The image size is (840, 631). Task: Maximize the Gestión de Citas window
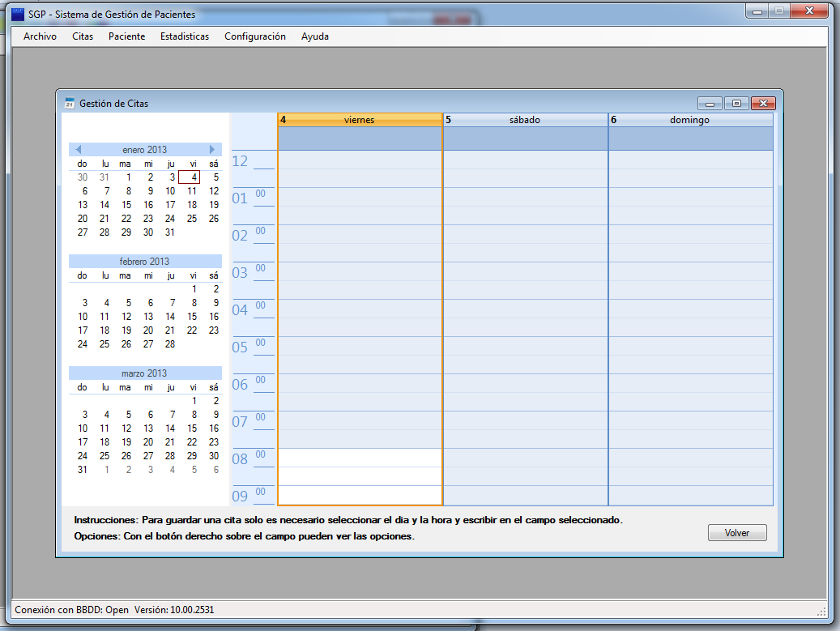tap(736, 104)
